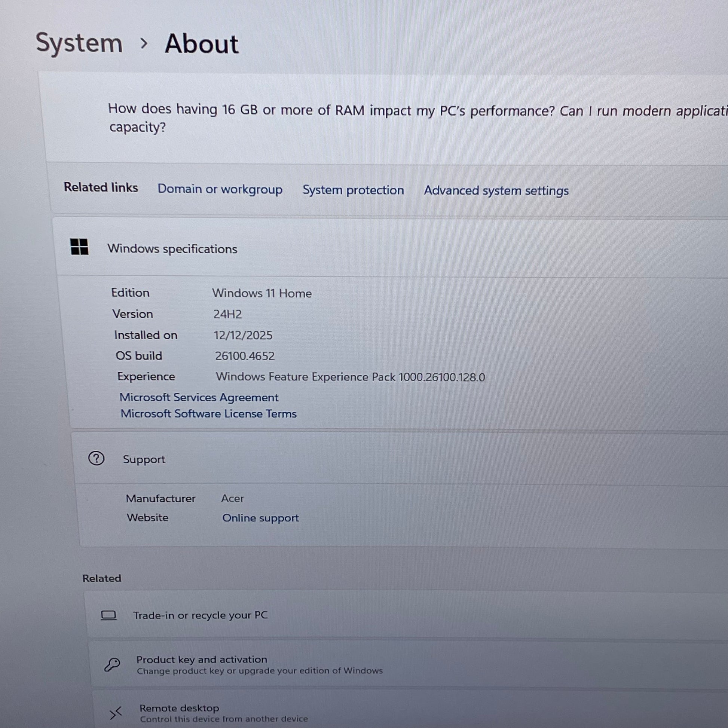Open System protection link

tap(353, 190)
